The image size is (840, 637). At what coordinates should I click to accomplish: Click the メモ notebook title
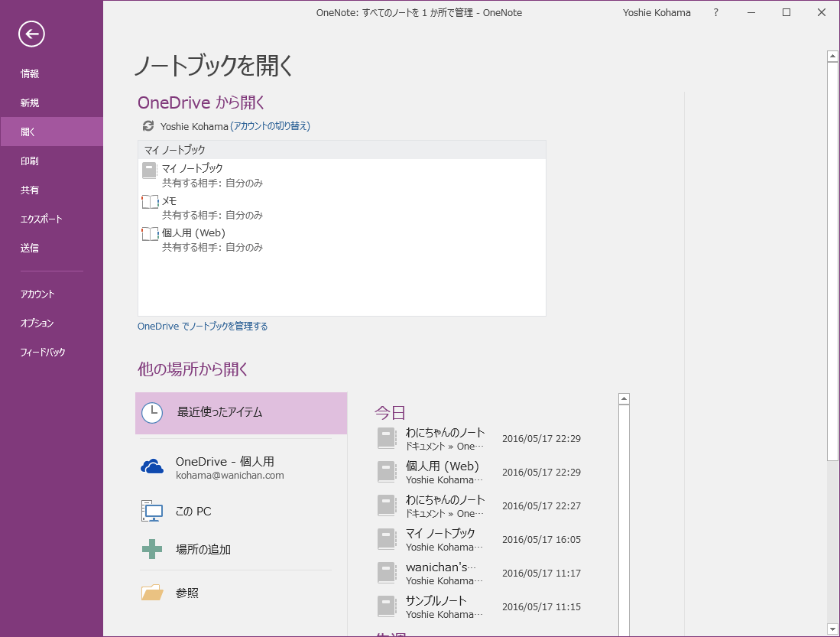pos(169,200)
